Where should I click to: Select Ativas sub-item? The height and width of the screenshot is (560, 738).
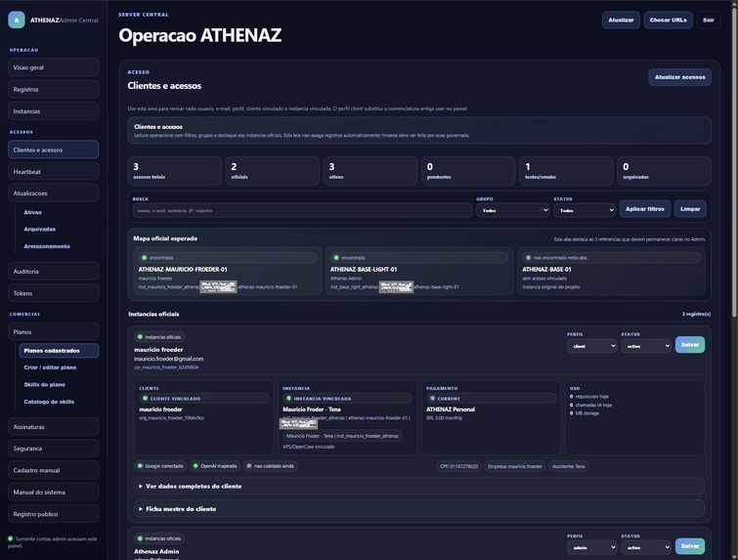33,212
